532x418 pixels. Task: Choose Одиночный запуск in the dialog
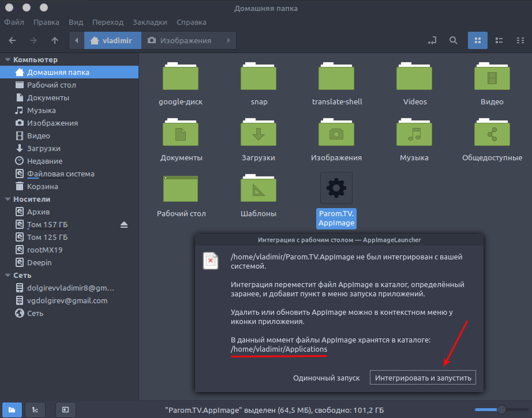327,377
